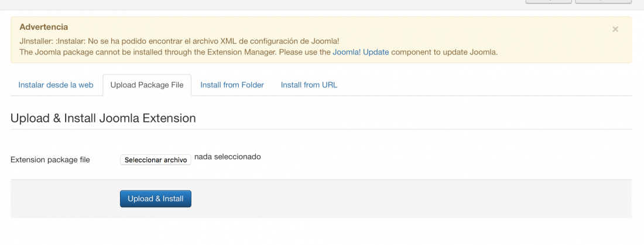Click the blue Upload & Install button
The width and height of the screenshot is (644, 245).
pyautogui.click(x=156, y=199)
